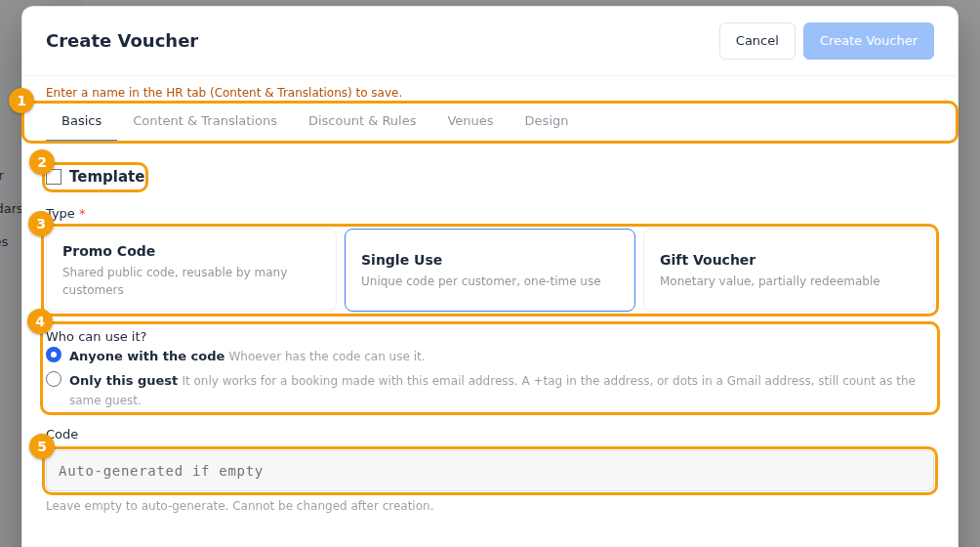Open the Discount & Rules tab
The height and width of the screenshot is (547, 980).
coord(362,121)
